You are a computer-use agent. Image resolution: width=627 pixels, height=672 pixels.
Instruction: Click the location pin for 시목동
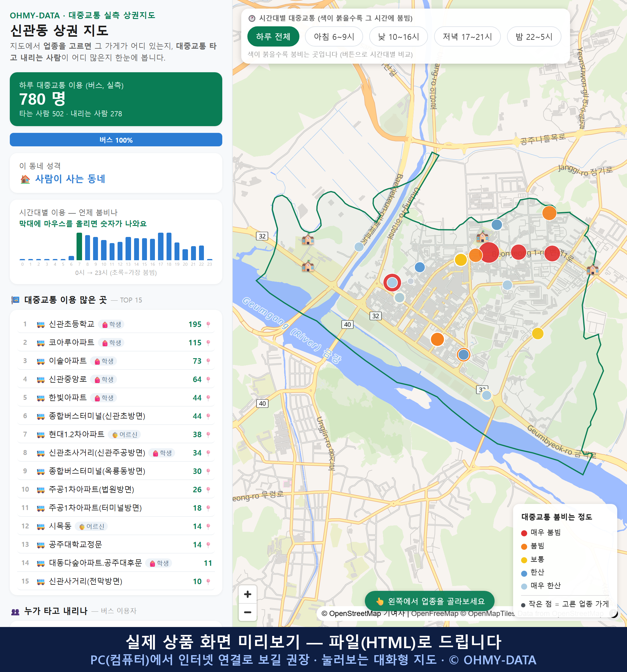208,526
